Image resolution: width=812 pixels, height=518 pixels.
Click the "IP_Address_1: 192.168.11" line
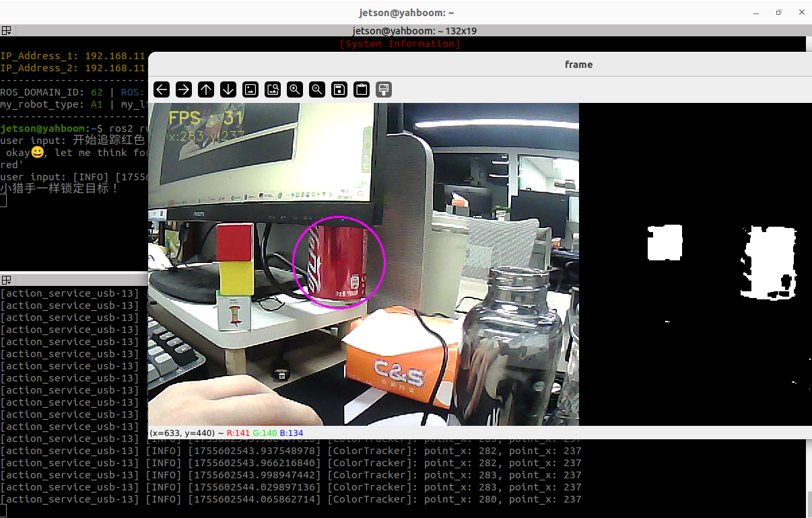73,56
